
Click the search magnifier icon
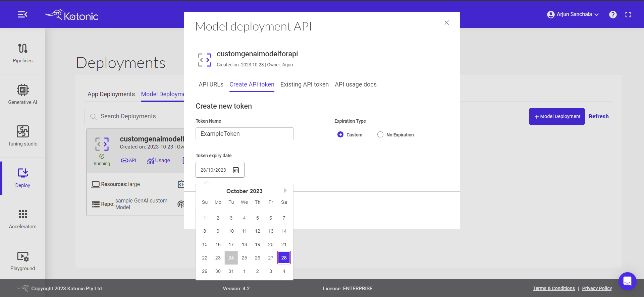coord(93,117)
